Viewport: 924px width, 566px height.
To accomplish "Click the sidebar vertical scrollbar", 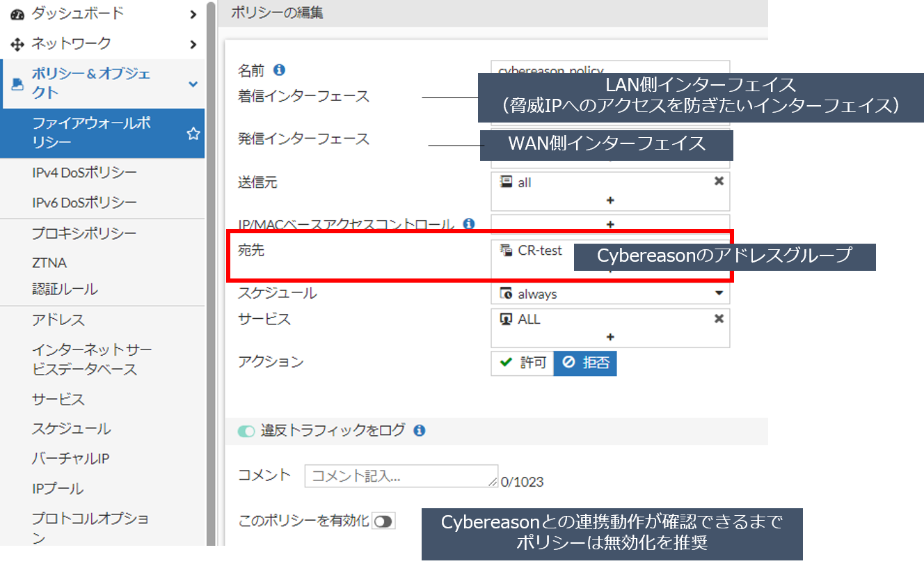I will tap(210, 273).
